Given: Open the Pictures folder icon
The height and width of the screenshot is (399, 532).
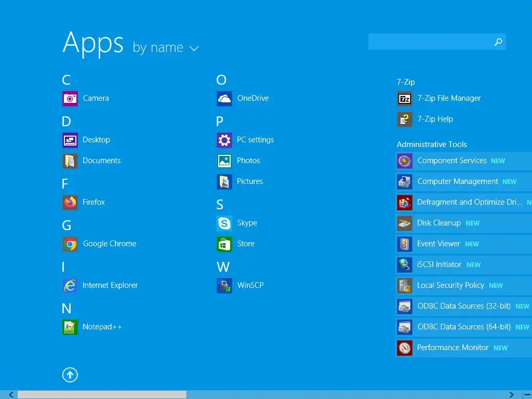Looking at the screenshot, I should (224, 182).
